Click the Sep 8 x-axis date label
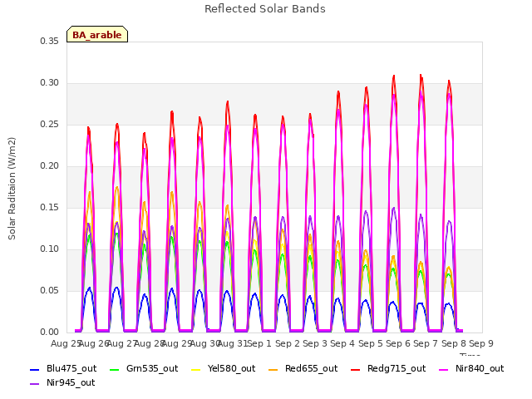Image resolution: width=532 pixels, height=399 pixels. point(454,343)
